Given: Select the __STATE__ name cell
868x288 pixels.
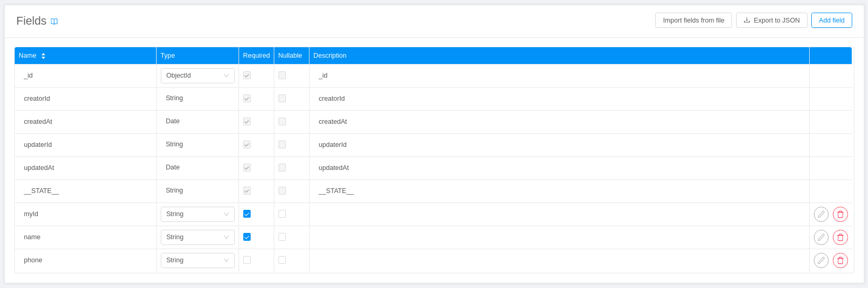Looking at the screenshot, I should [85, 191].
